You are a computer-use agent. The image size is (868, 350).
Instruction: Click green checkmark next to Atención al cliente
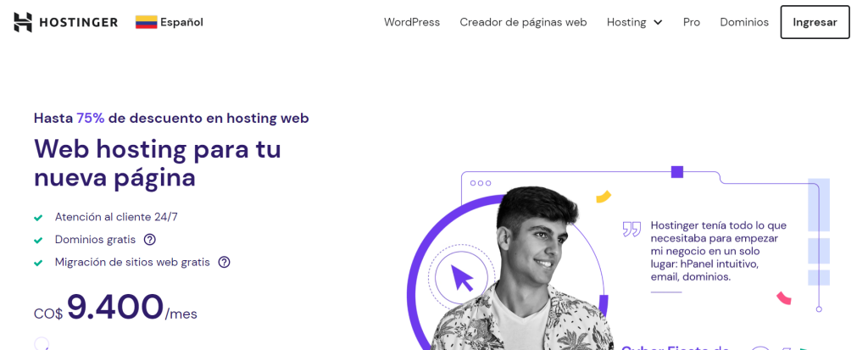(38, 218)
